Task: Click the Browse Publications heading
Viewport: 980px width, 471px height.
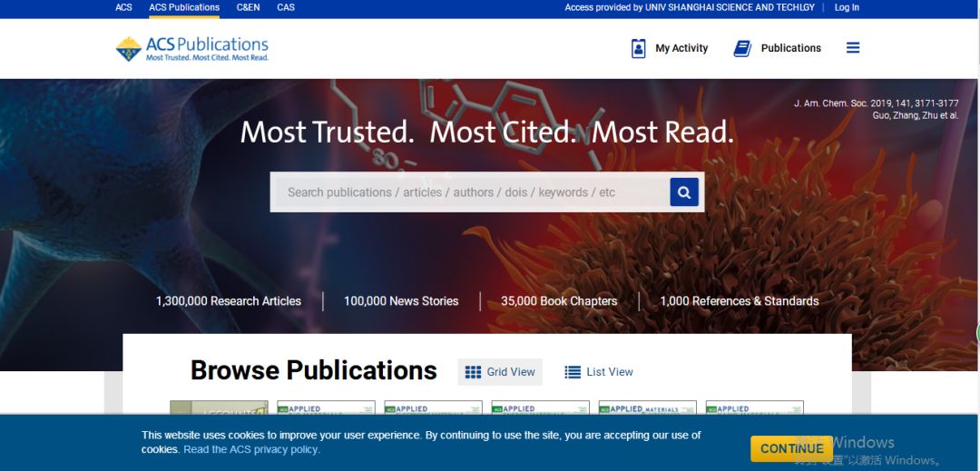Action: coord(313,370)
